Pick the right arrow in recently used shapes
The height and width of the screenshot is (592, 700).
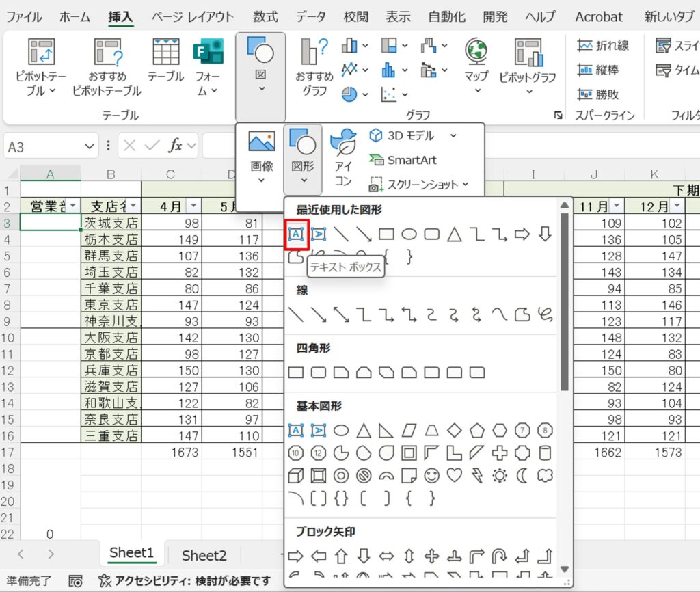(522, 234)
